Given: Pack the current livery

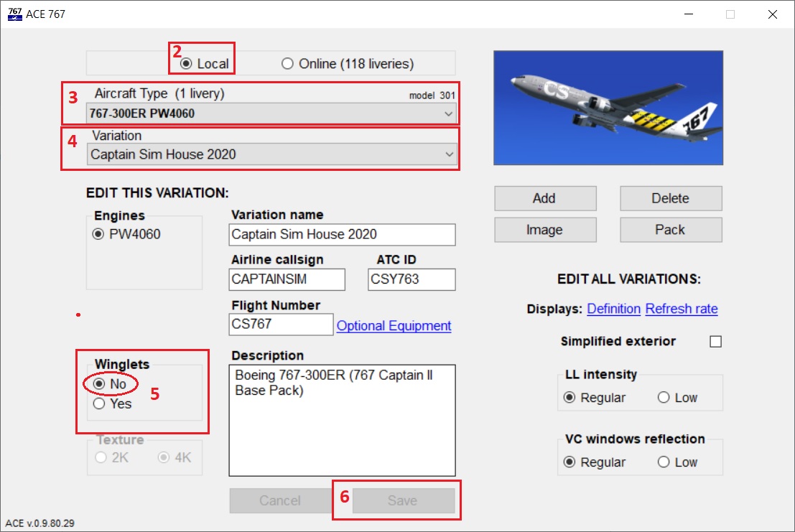Looking at the screenshot, I should (670, 230).
